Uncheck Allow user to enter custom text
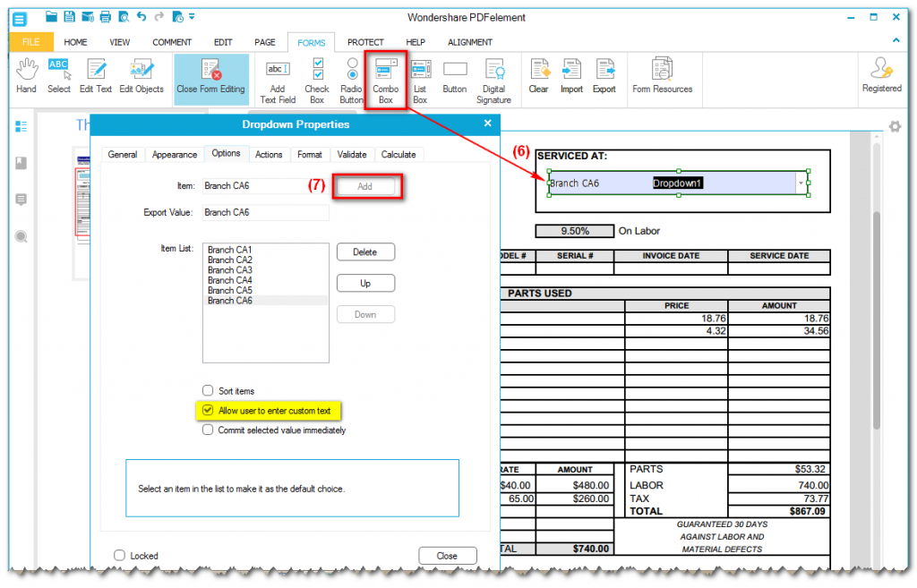The height and width of the screenshot is (588, 917). 208,410
